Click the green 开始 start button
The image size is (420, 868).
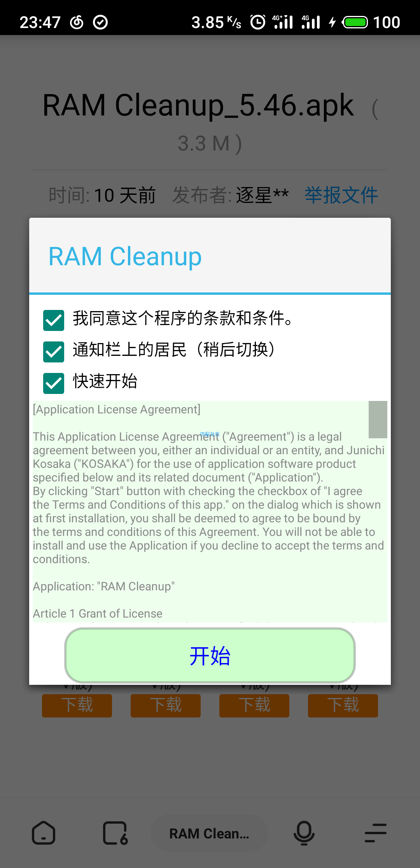click(210, 656)
